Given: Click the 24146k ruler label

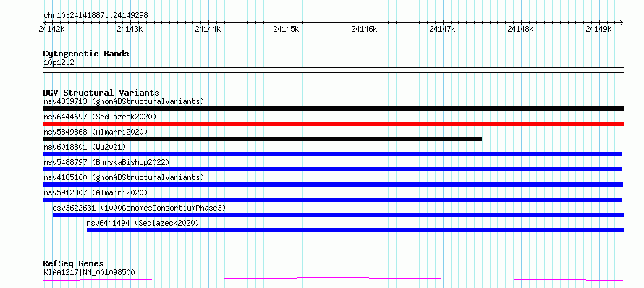Looking at the screenshot, I should [364, 29].
